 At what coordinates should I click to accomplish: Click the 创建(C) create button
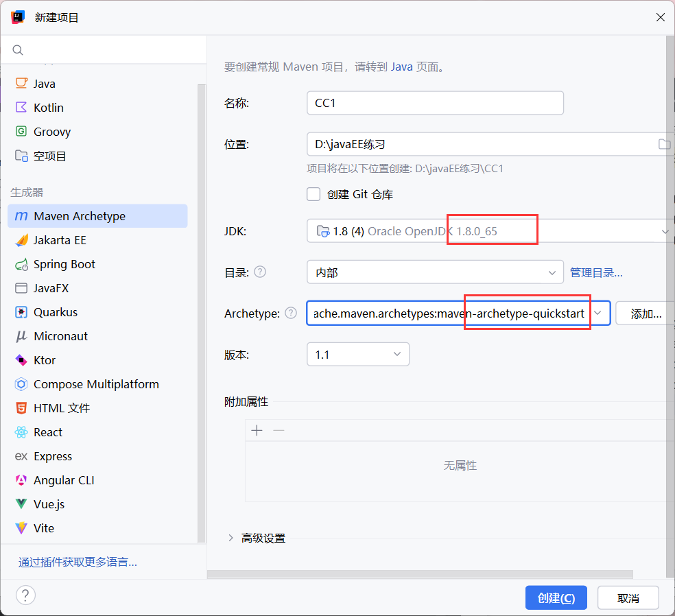coord(556,597)
